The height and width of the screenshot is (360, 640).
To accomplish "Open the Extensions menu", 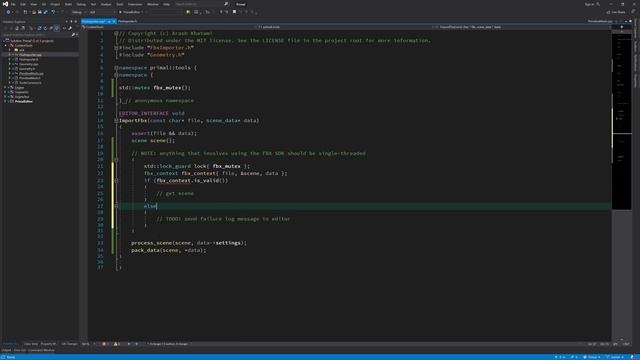I will (135, 4).
